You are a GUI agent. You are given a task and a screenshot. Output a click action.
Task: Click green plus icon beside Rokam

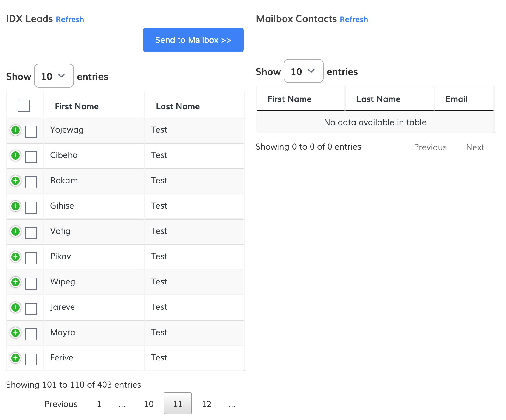(15, 181)
